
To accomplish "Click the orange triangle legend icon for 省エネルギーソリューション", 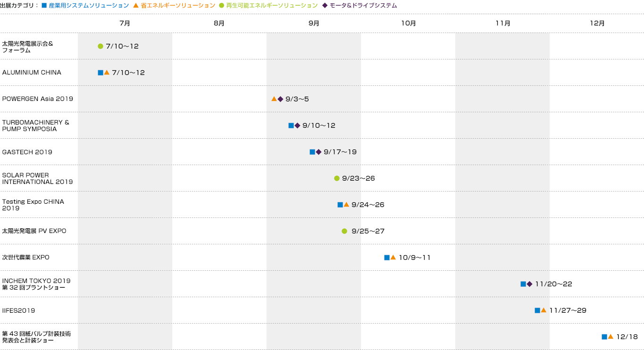I will click(136, 6).
